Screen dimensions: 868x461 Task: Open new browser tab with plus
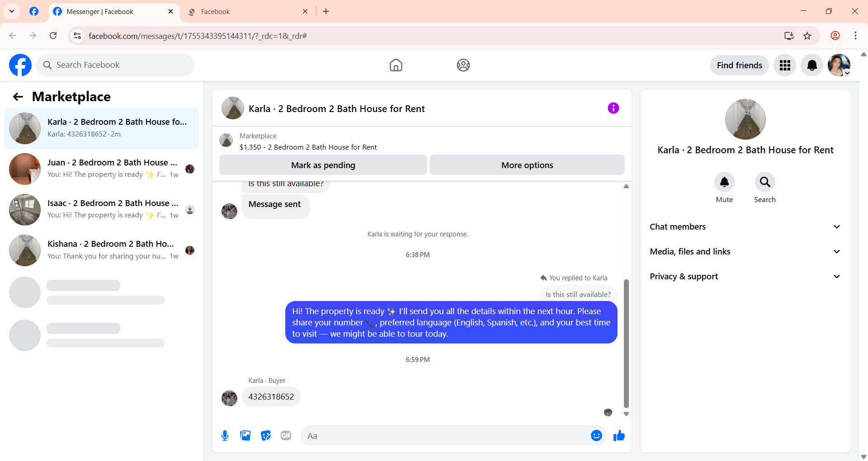[x=326, y=12]
